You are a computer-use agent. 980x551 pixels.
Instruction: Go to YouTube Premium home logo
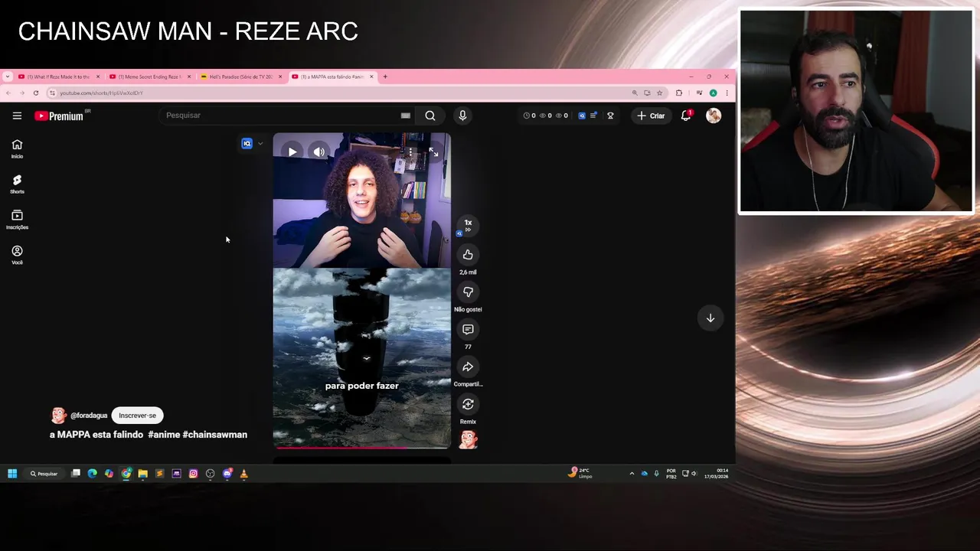(x=60, y=116)
